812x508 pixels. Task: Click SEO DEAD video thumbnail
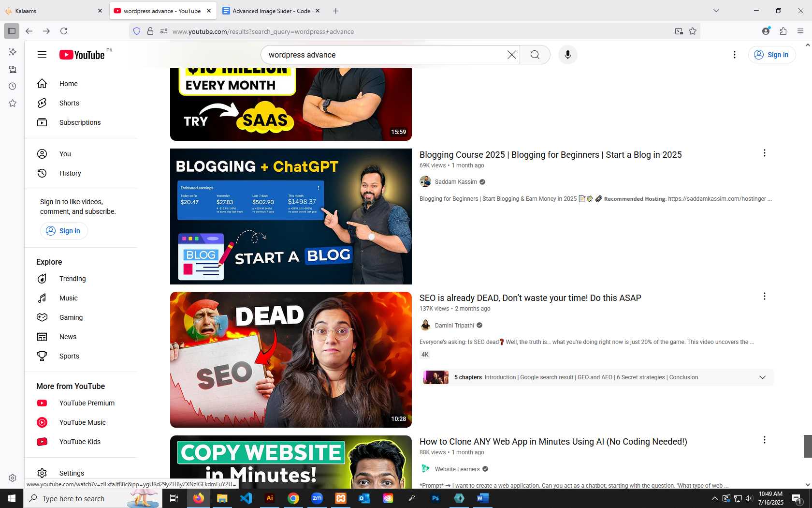(x=291, y=359)
